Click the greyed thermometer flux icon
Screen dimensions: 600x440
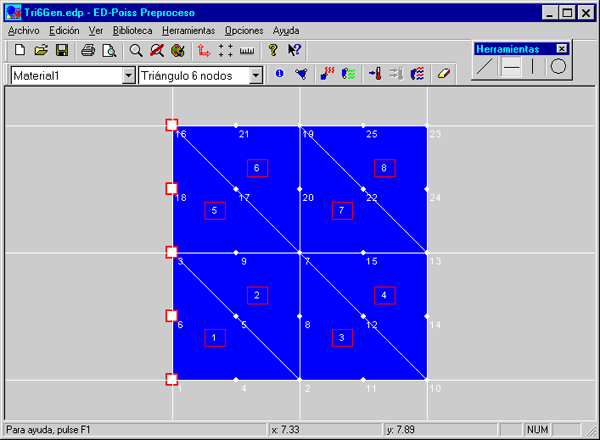(x=396, y=73)
